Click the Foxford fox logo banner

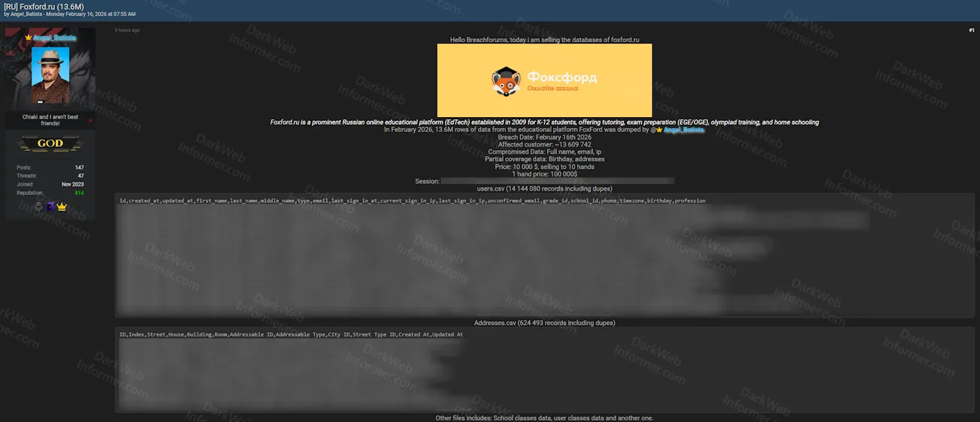pos(544,80)
